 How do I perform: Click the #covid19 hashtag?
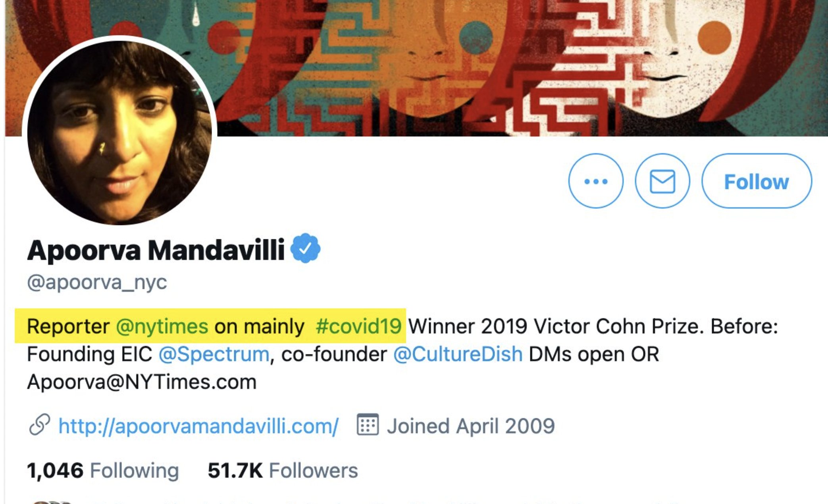(358, 327)
